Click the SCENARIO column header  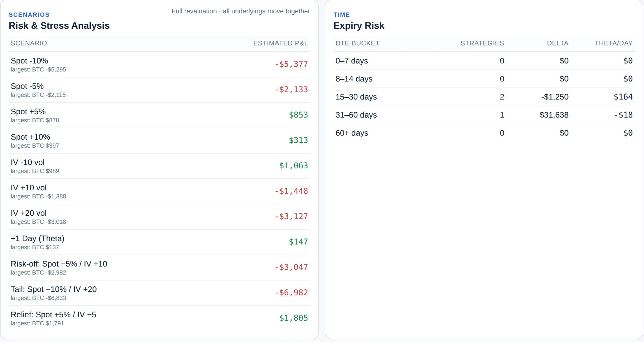29,43
